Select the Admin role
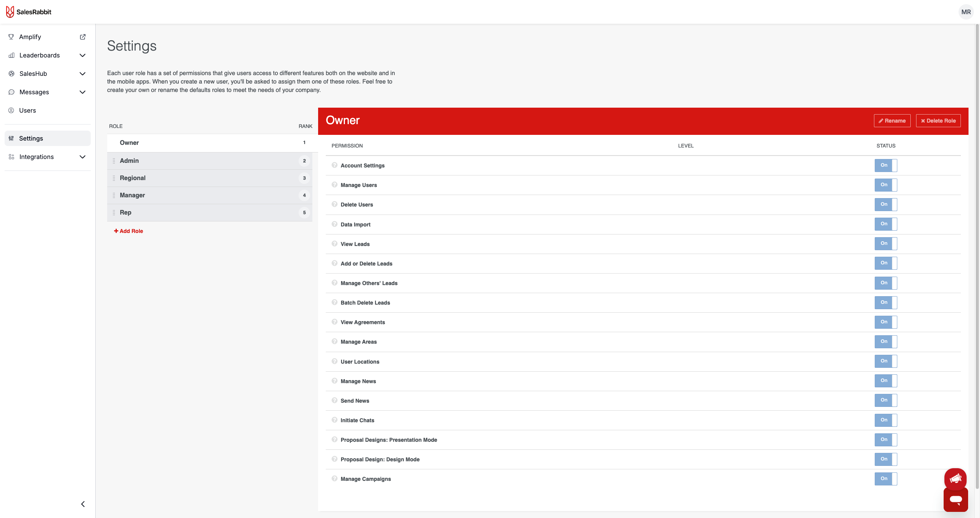The height and width of the screenshot is (518, 980). coord(210,161)
